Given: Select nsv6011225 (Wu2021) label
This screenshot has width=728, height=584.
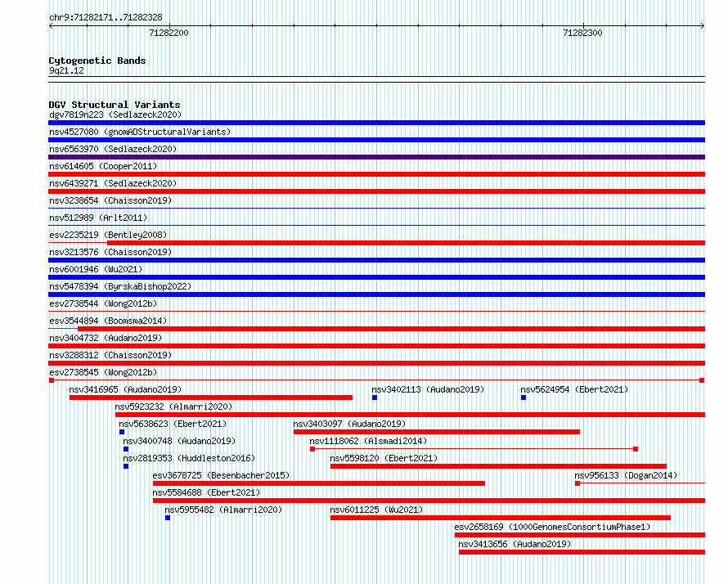Looking at the screenshot, I should click(x=376, y=510).
